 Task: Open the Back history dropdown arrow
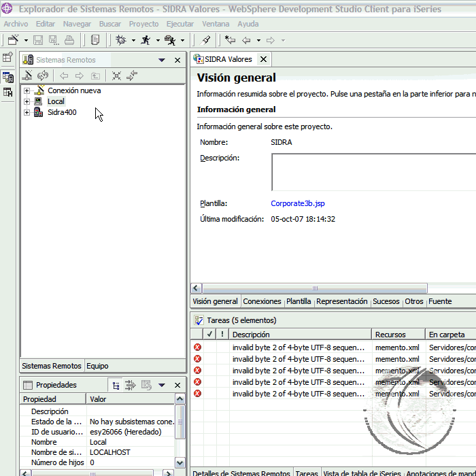[258, 40]
